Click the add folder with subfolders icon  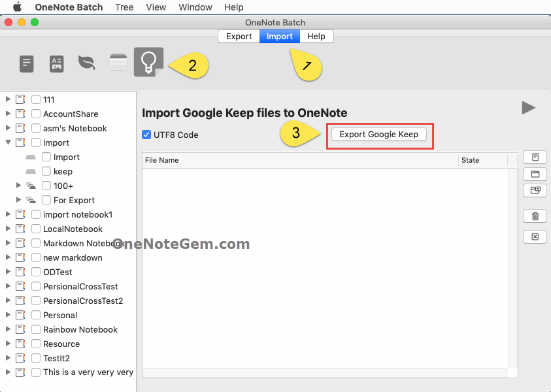535,190
